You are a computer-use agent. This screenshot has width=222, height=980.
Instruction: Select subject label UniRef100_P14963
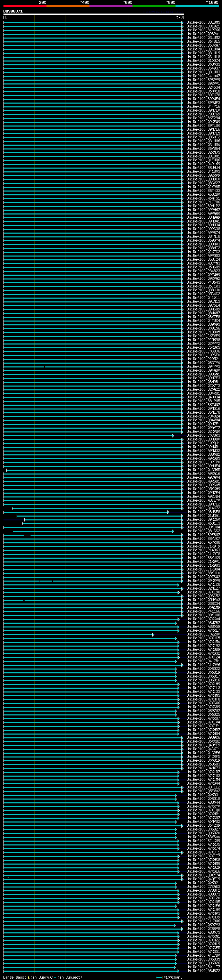pyautogui.click(x=203, y=550)
